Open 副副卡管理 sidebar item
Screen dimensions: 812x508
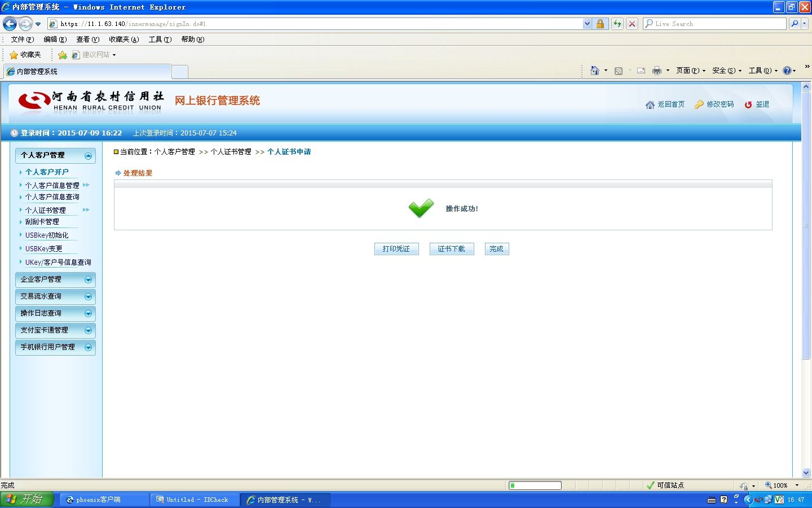42,222
